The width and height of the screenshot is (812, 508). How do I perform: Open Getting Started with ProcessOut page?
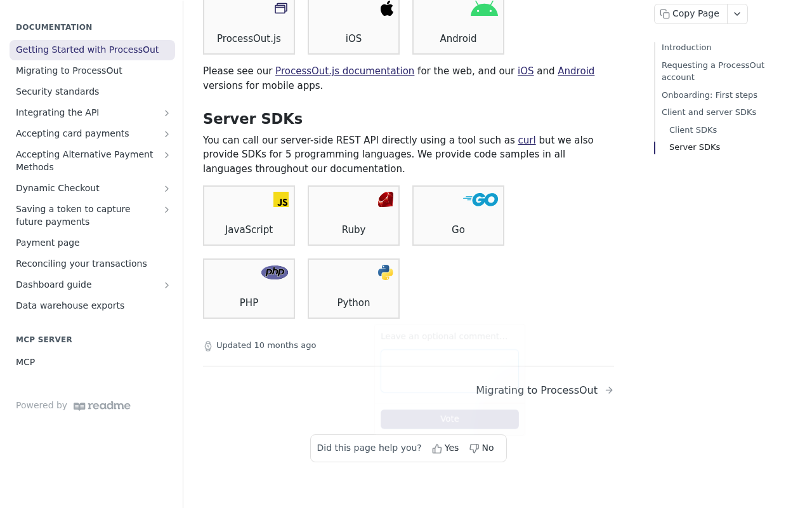(x=92, y=50)
